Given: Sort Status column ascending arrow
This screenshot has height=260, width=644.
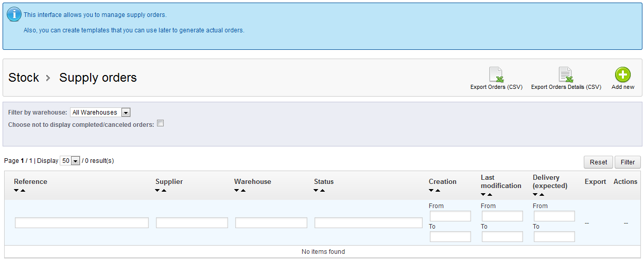Looking at the screenshot, I should coord(323,191).
